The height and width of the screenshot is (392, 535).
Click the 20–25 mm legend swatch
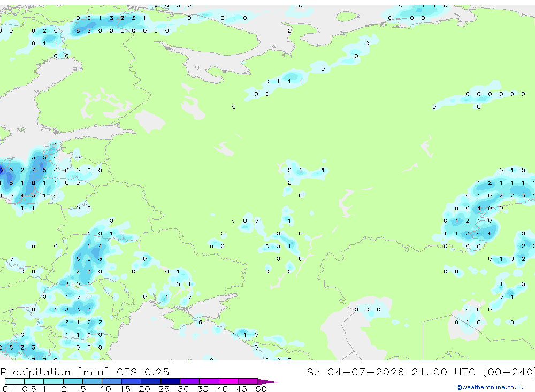(x=151, y=381)
